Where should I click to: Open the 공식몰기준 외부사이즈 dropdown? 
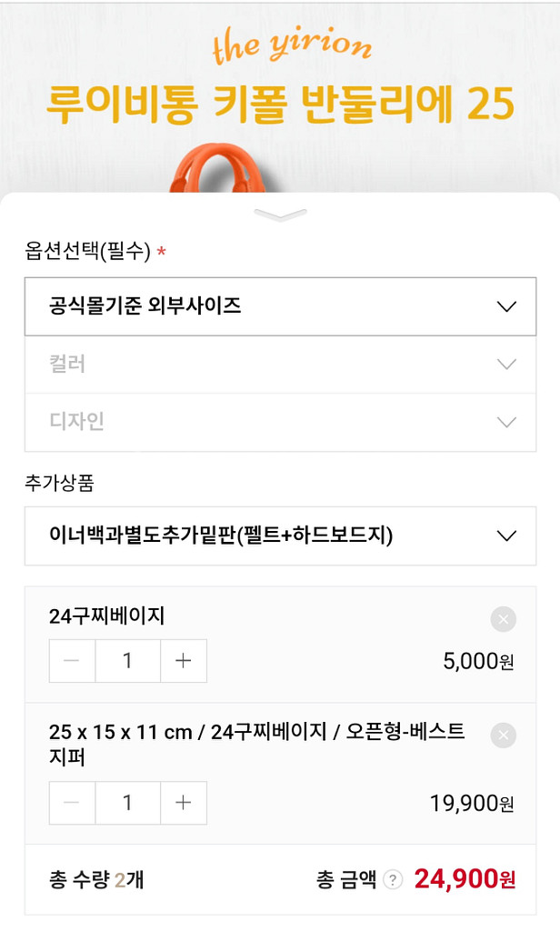coord(280,306)
